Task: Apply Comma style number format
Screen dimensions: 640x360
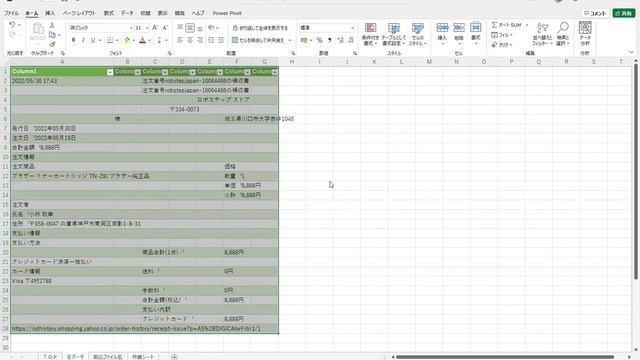Action: (329, 40)
